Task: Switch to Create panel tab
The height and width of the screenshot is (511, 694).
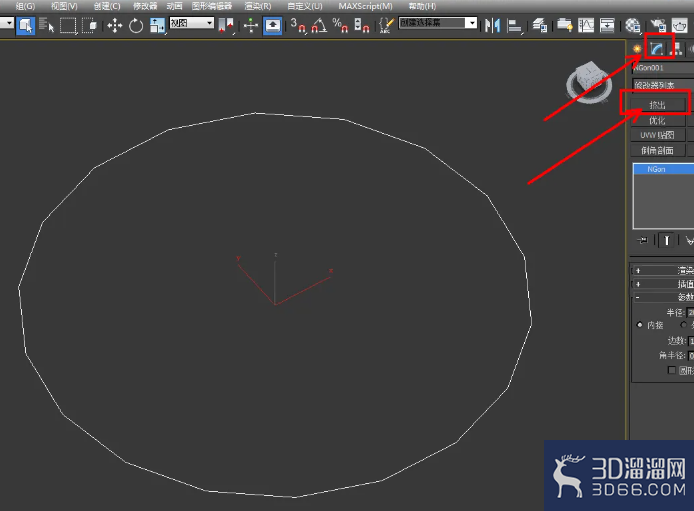Action: point(637,49)
